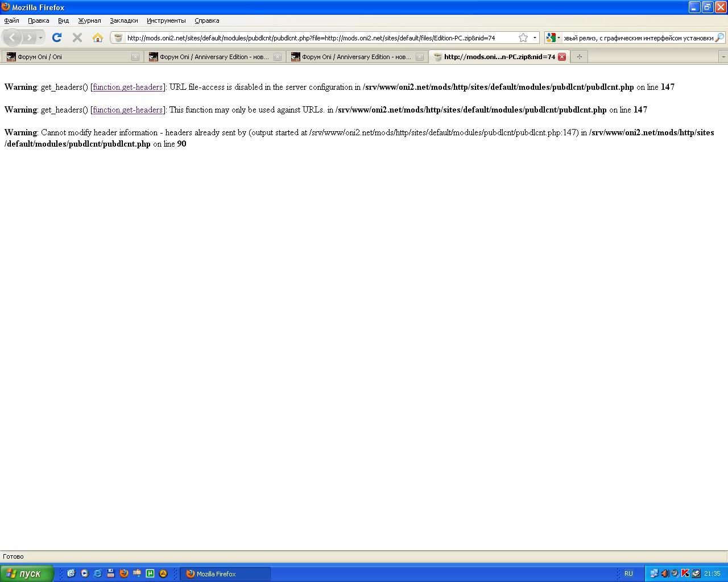The image size is (728, 582).
Task: Open the first function.get-headers link
Action: coord(128,87)
